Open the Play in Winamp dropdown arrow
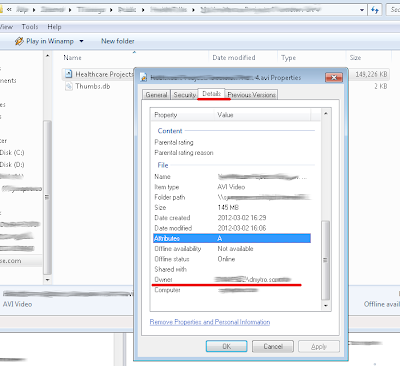The width and height of the screenshot is (400, 366). [x=81, y=41]
